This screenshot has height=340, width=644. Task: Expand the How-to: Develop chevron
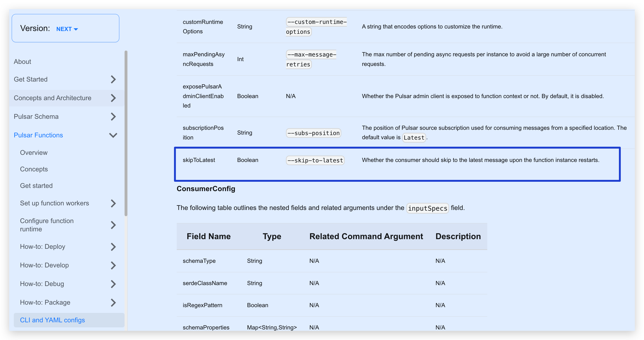point(113,265)
